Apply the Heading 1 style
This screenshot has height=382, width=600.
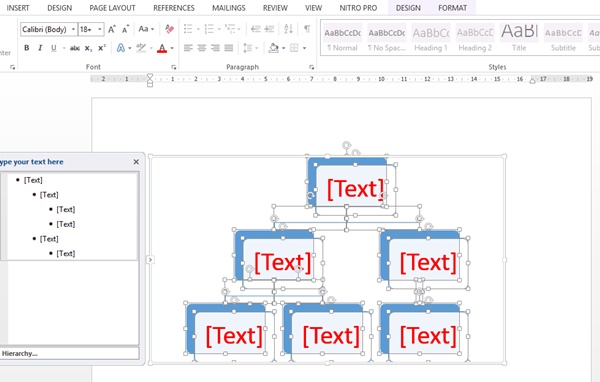click(431, 38)
